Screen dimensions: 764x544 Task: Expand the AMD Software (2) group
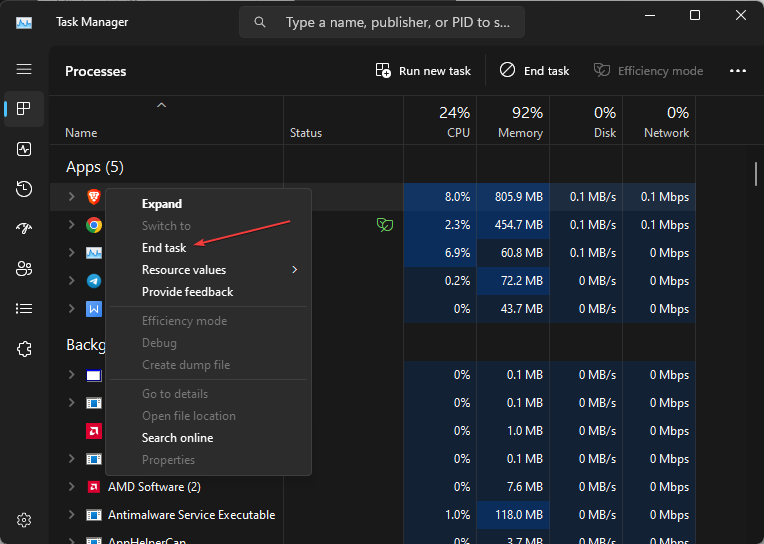pyautogui.click(x=71, y=487)
